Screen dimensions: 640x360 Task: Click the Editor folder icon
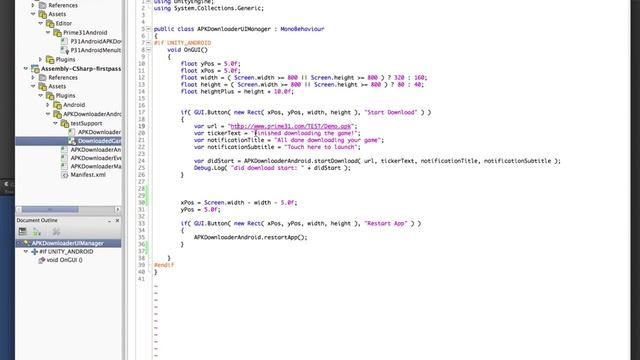tap(50, 24)
